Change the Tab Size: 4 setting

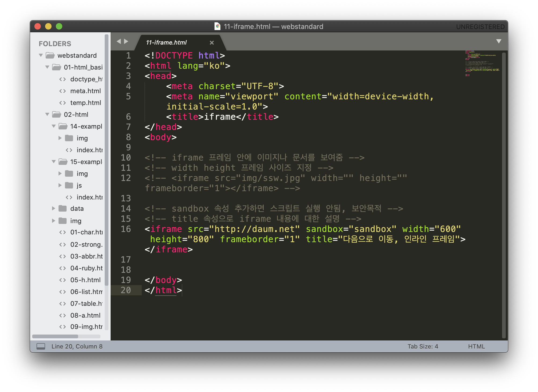(423, 346)
